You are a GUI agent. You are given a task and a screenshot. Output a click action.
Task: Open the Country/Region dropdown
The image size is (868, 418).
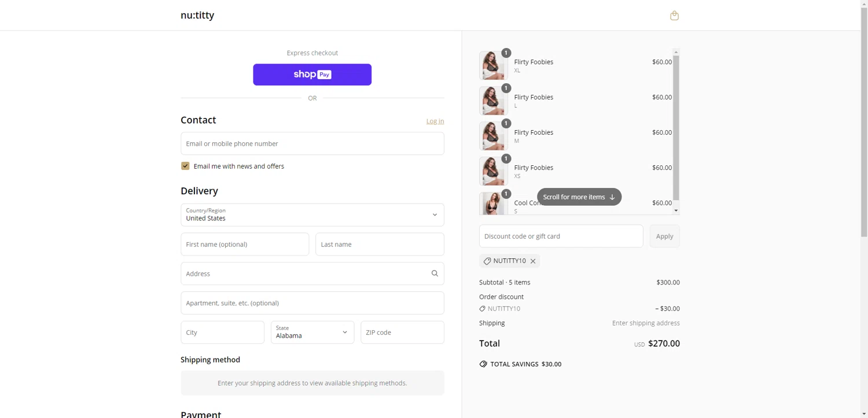(312, 215)
